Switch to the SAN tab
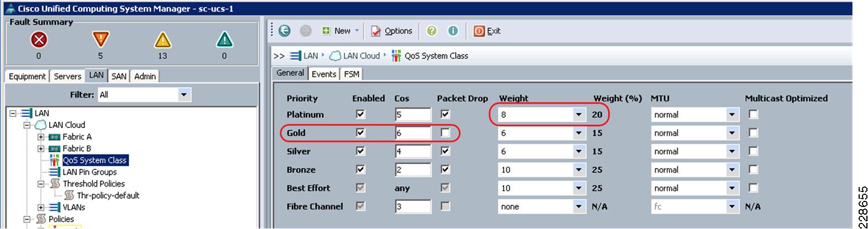The height and width of the screenshot is (229, 868). [119, 76]
